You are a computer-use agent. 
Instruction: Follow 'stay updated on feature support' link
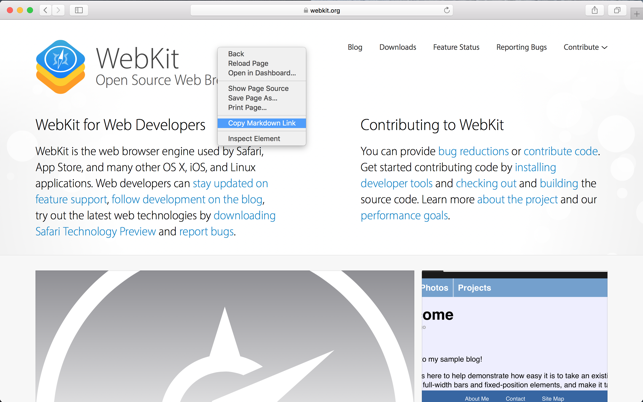[x=230, y=183]
